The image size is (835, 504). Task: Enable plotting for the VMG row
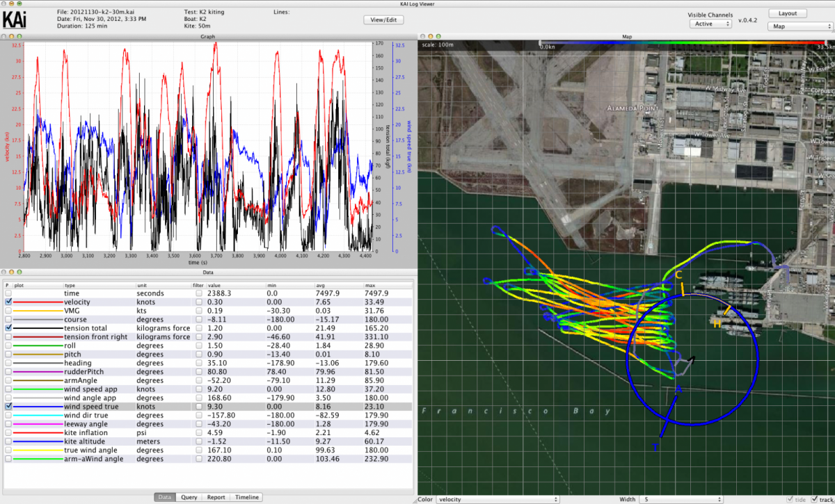[x=8, y=311]
